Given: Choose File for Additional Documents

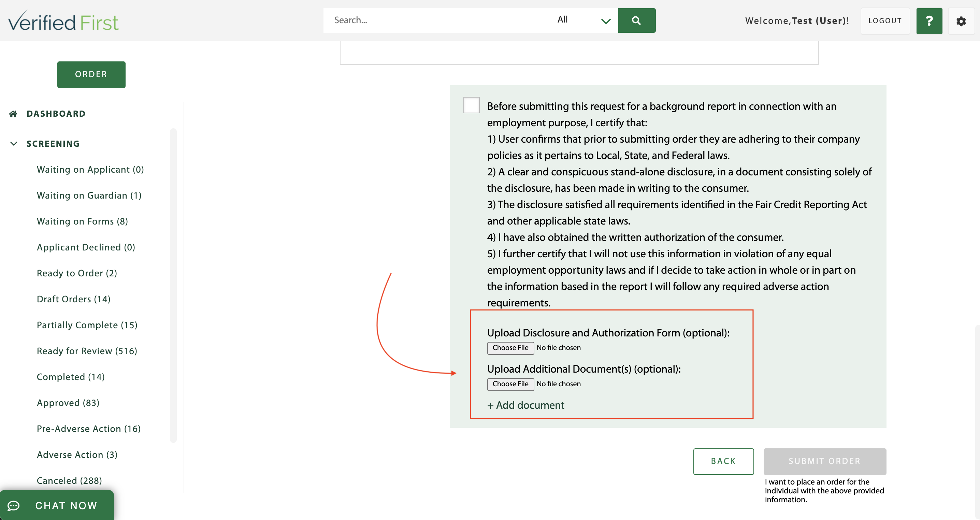Looking at the screenshot, I should pyautogui.click(x=510, y=384).
